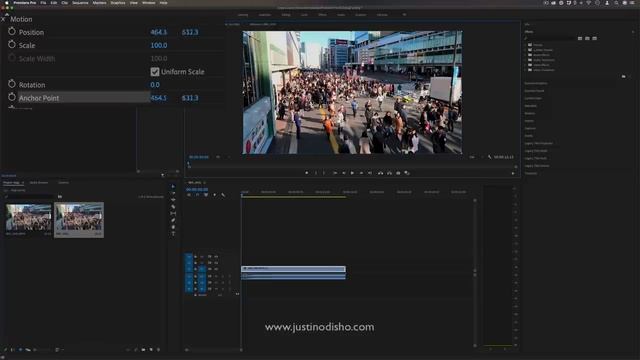Switch to the Editing workspace tab
Viewport: 640px width, 360px height.
coord(286,15)
